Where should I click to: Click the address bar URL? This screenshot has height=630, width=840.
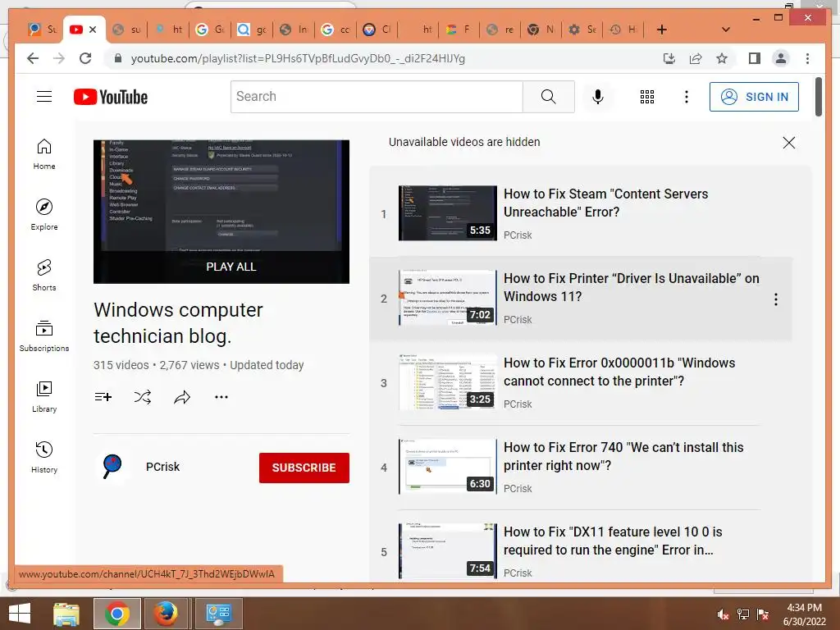[298, 58]
